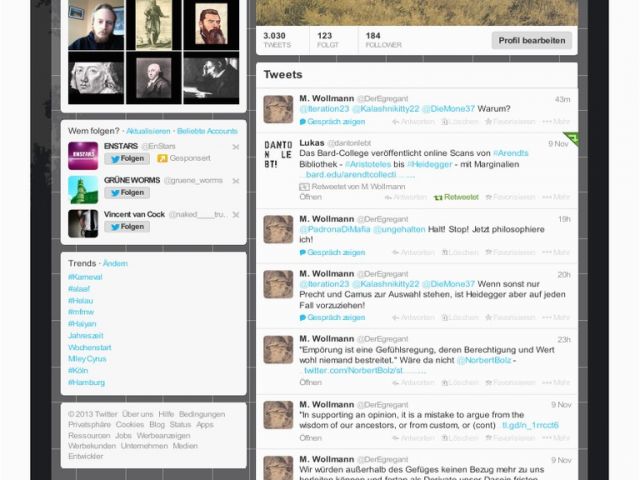Open the bard.edu/arendtcollecti link
This screenshot has width=640, height=480.
click(357, 175)
